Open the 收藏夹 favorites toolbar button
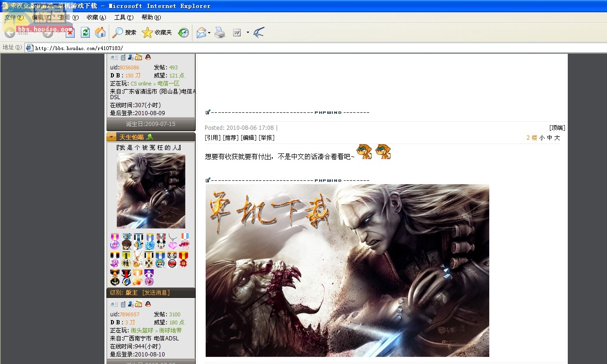Screen dimensions: 607x364 (x=157, y=33)
